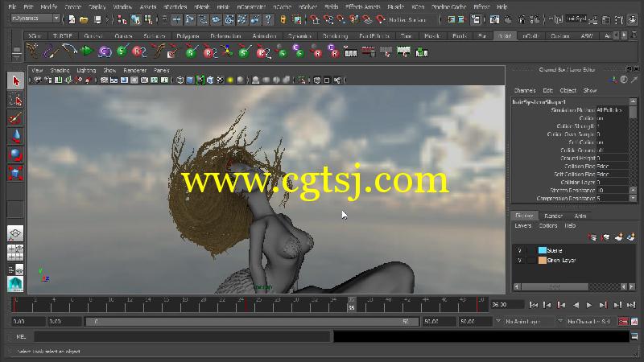Open layer editor Options menu

[548, 226]
